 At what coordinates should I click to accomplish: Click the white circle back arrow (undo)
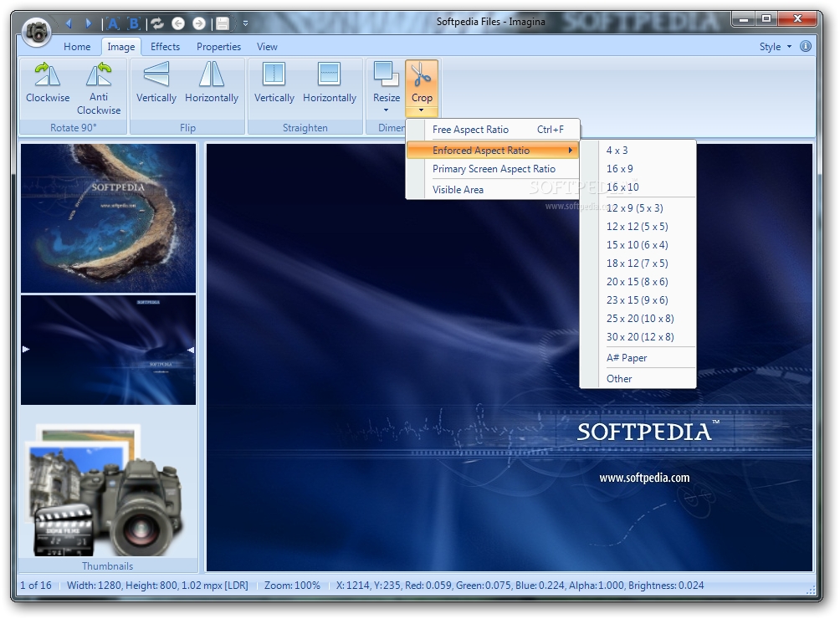point(178,23)
